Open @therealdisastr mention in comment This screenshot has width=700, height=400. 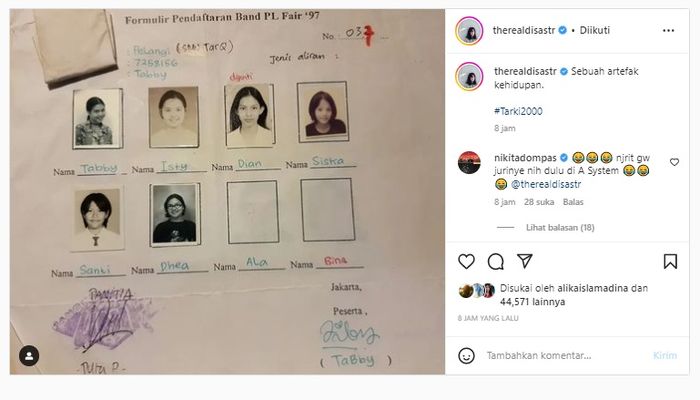(546, 184)
